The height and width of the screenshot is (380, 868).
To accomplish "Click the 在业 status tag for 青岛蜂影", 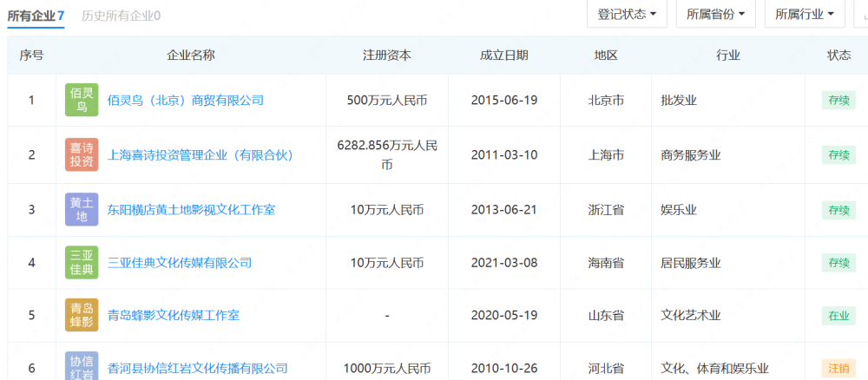I will pyautogui.click(x=838, y=316).
